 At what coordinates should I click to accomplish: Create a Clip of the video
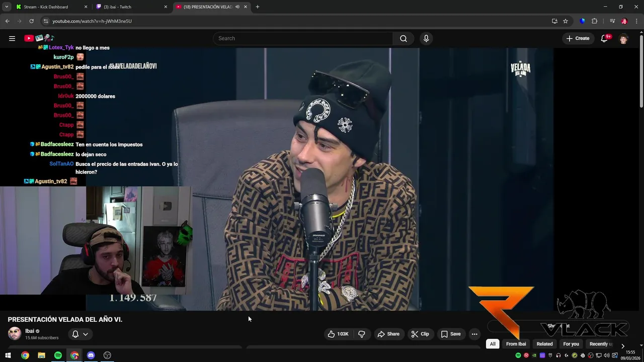point(420,334)
